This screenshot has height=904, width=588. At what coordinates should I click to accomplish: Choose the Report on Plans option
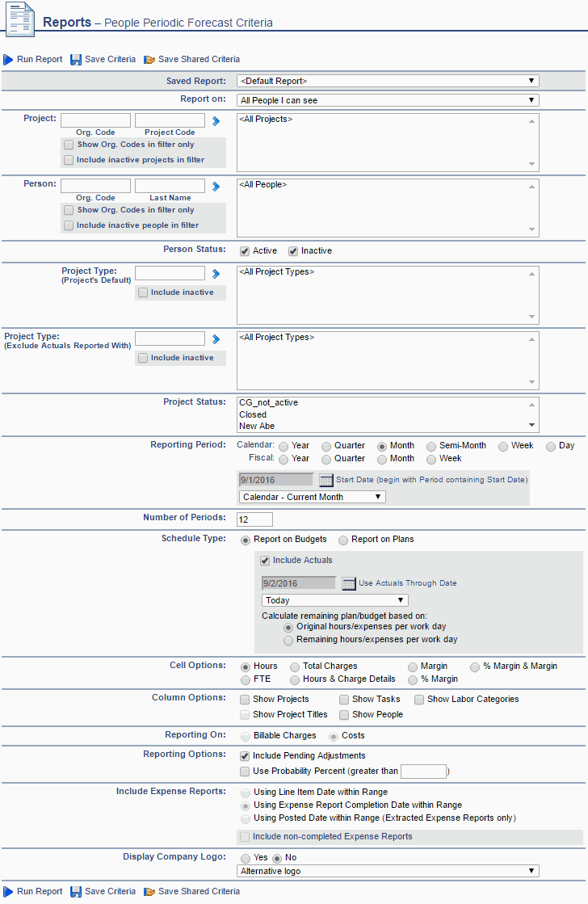click(x=343, y=540)
